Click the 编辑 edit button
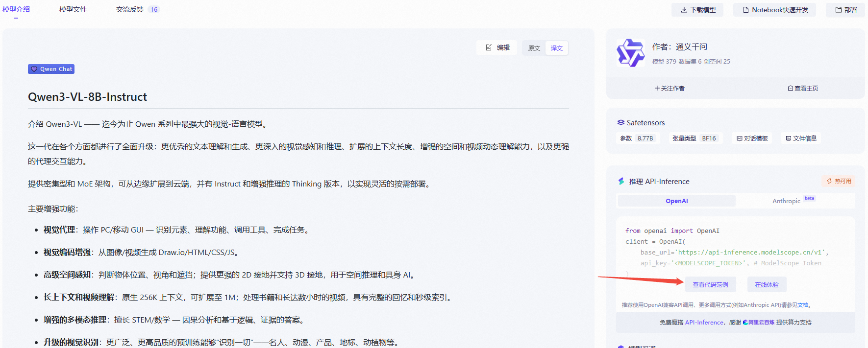This screenshot has height=348, width=868. (x=497, y=47)
